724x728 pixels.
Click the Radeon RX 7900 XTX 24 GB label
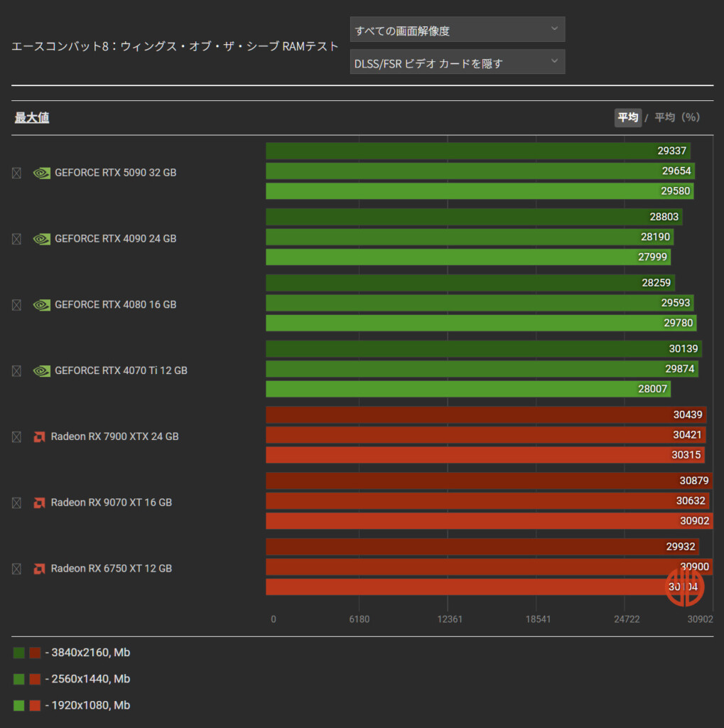pos(114,437)
